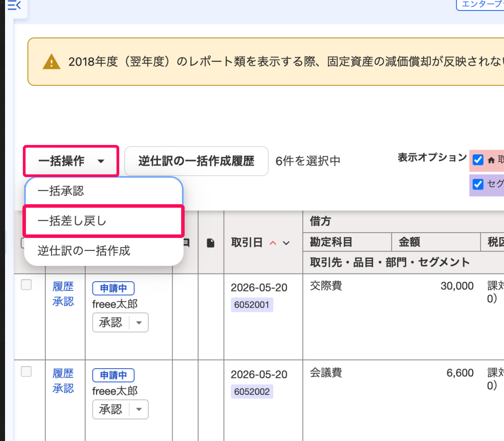Check the row checkbox for 6052001

(x=26, y=285)
